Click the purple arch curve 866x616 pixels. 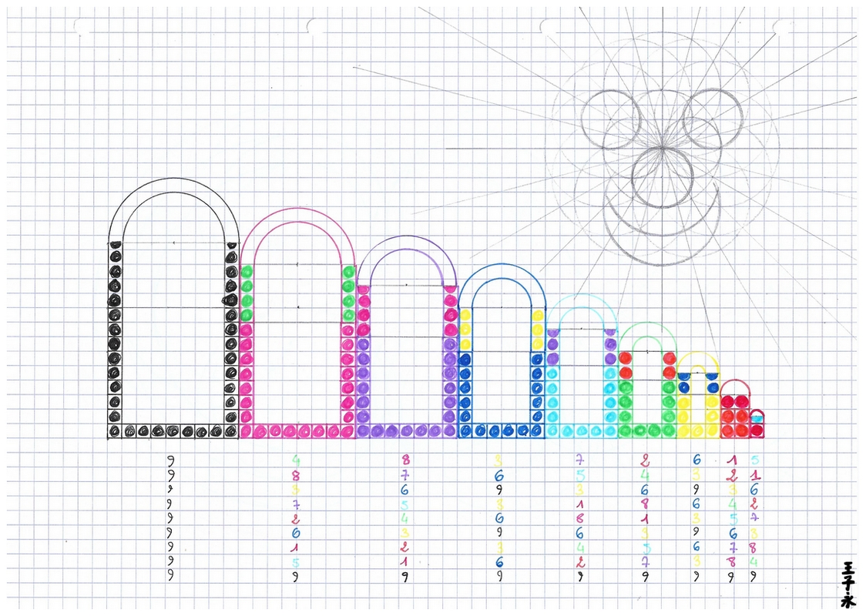407,260
